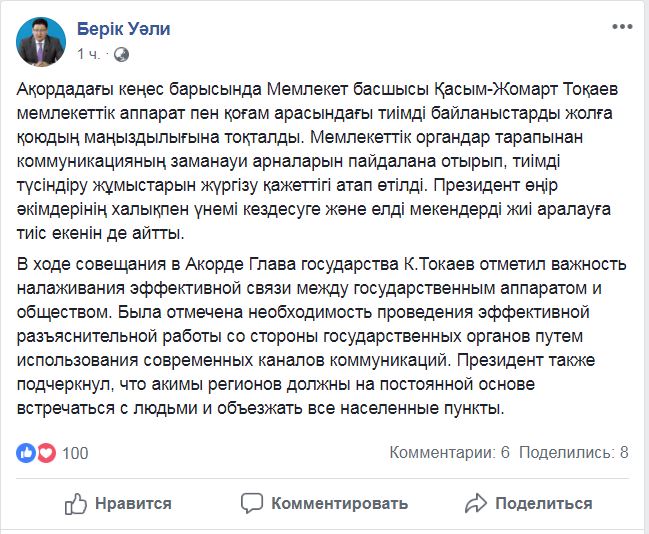This screenshot has width=649, height=534.
Task: Open the Поделились: 8 shares list
Action: point(574,452)
